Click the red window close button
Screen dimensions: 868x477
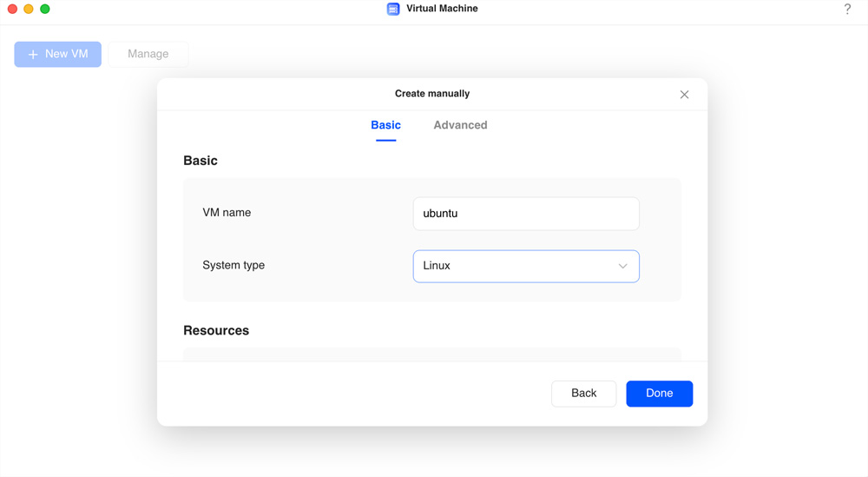[x=12, y=9]
